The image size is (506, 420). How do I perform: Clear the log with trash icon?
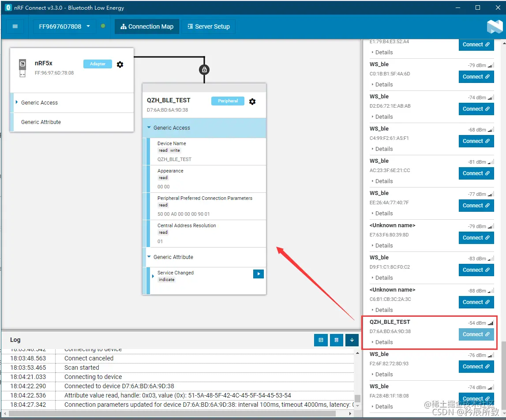pos(336,340)
